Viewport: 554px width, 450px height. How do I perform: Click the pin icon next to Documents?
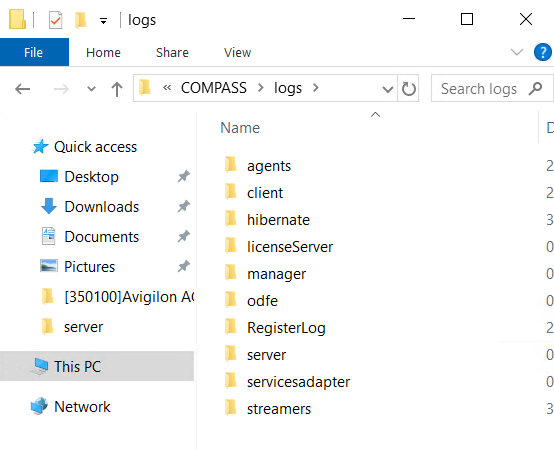click(x=184, y=236)
